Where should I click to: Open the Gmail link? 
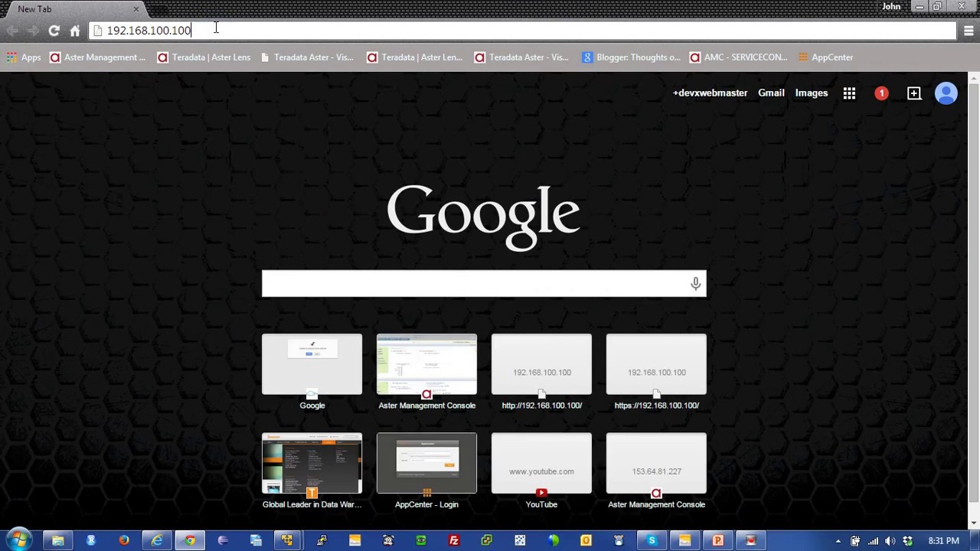pyautogui.click(x=771, y=93)
